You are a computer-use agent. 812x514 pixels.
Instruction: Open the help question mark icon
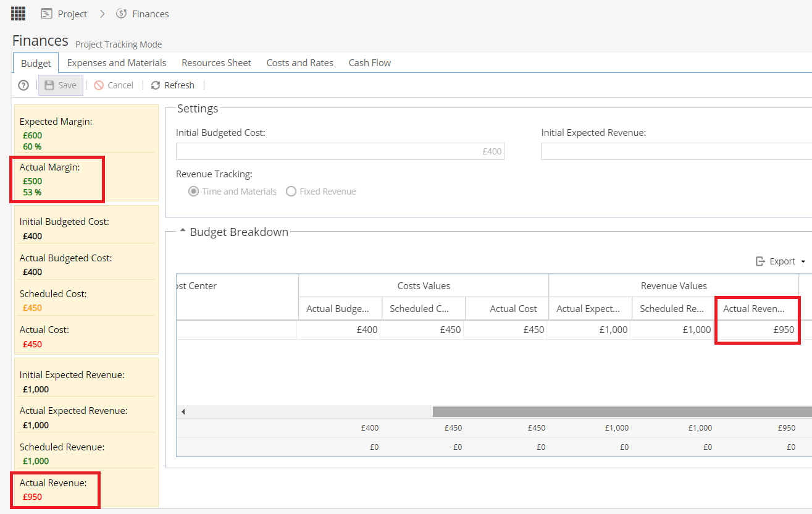[23, 85]
